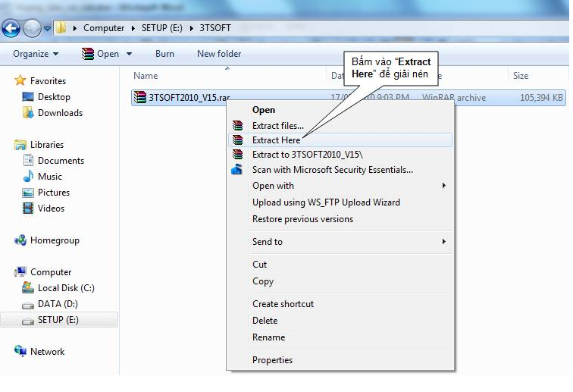Choose Properties in the context menu
This screenshot has height=392, width=573.
(x=340, y=360)
